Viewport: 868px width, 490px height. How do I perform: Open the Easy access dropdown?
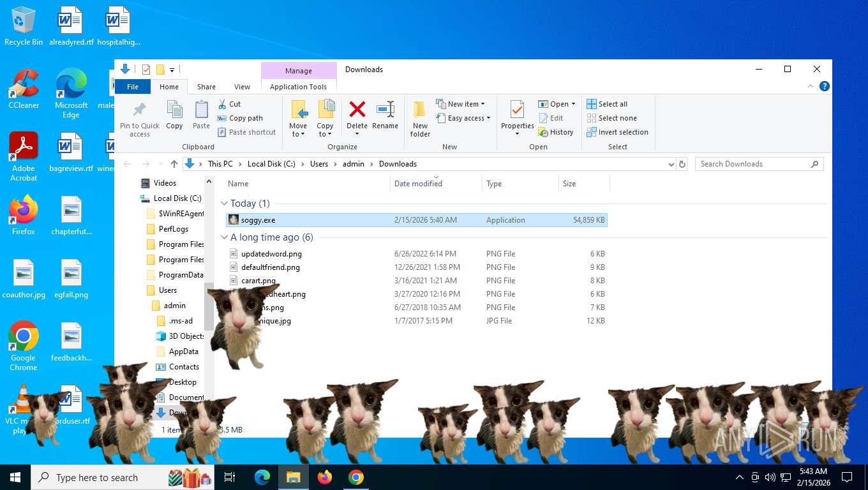coord(463,118)
